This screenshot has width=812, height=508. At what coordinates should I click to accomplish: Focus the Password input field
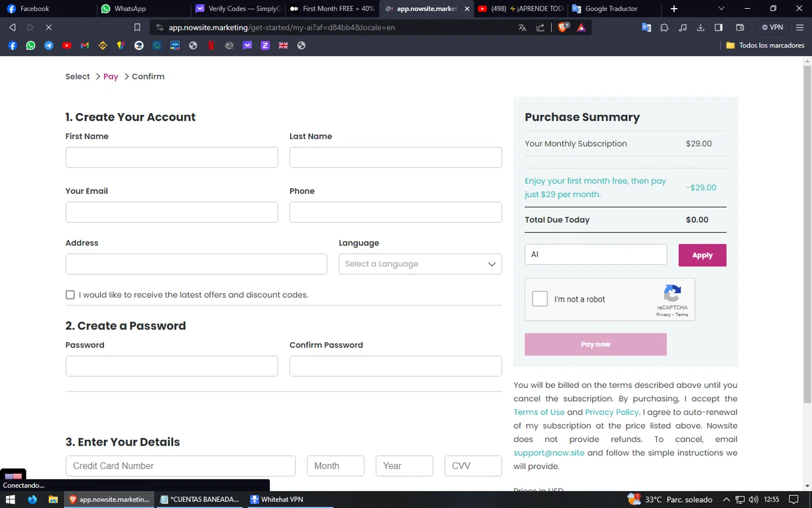pyautogui.click(x=172, y=366)
